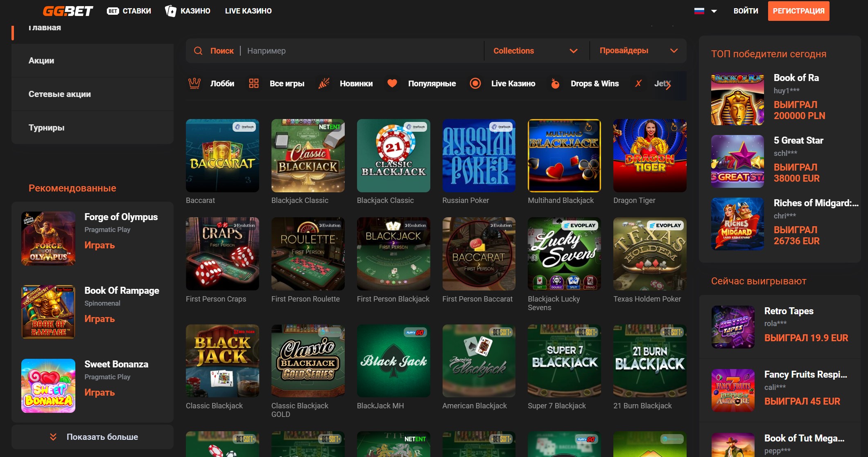Screen dimensions: 868x457
Task: Click Играть for Sweet Bonanza
Action: point(99,392)
